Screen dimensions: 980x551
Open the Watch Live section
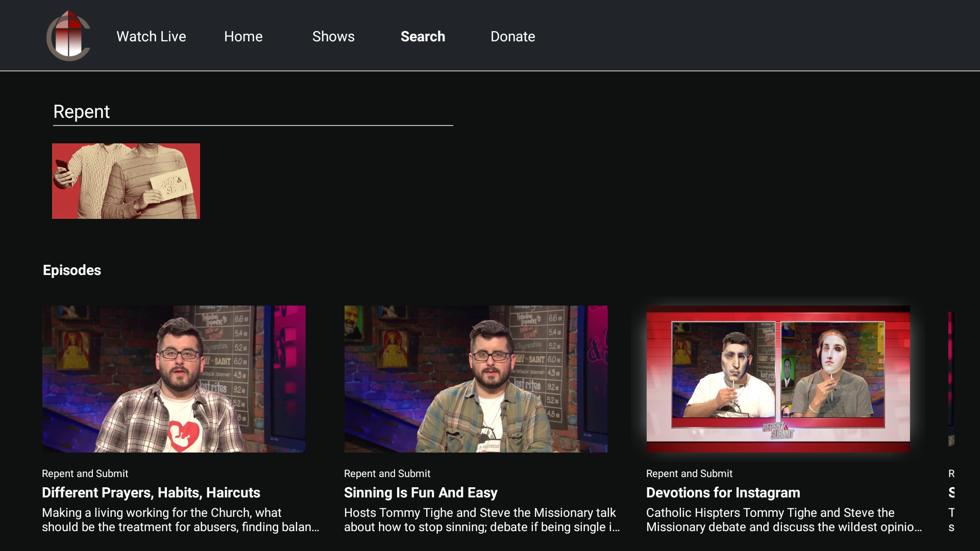151,36
